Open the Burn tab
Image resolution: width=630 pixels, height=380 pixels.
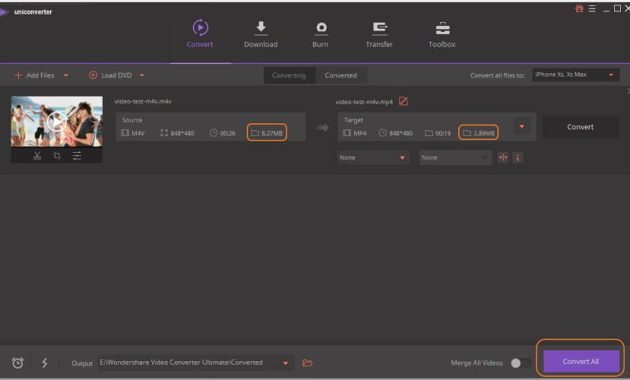[321, 35]
